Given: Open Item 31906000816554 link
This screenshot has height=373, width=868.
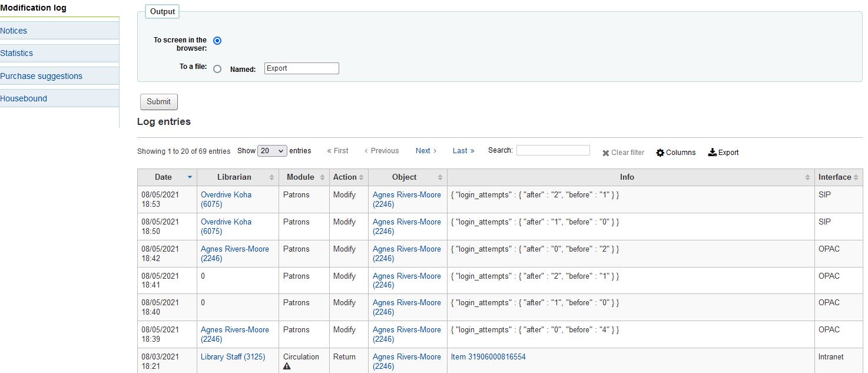Looking at the screenshot, I should click(x=488, y=357).
